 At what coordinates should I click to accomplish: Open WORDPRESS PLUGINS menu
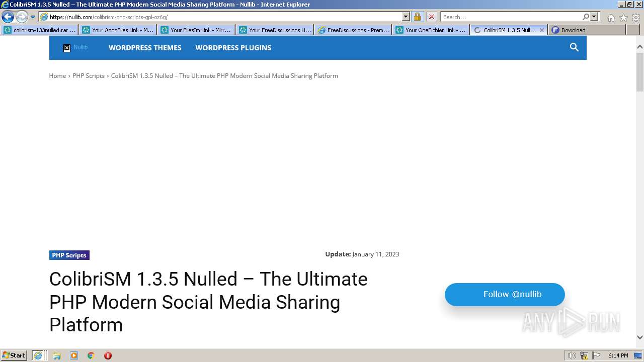click(233, 48)
